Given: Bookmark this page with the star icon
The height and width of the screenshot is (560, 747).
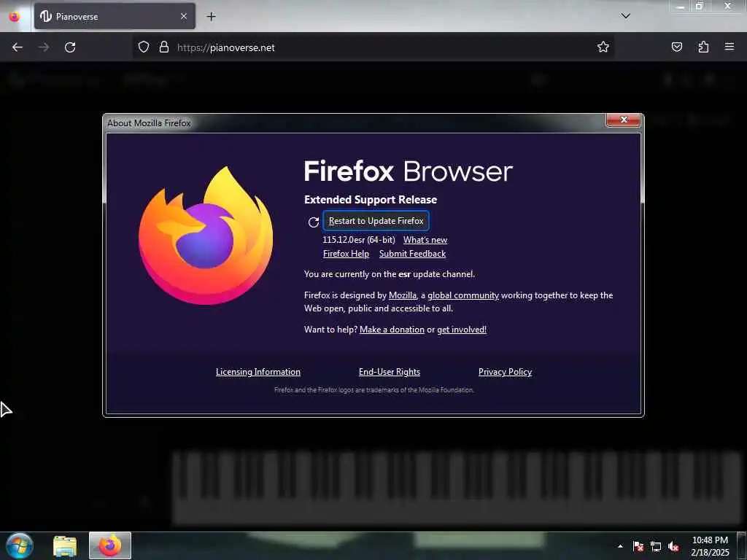Looking at the screenshot, I should coord(603,47).
